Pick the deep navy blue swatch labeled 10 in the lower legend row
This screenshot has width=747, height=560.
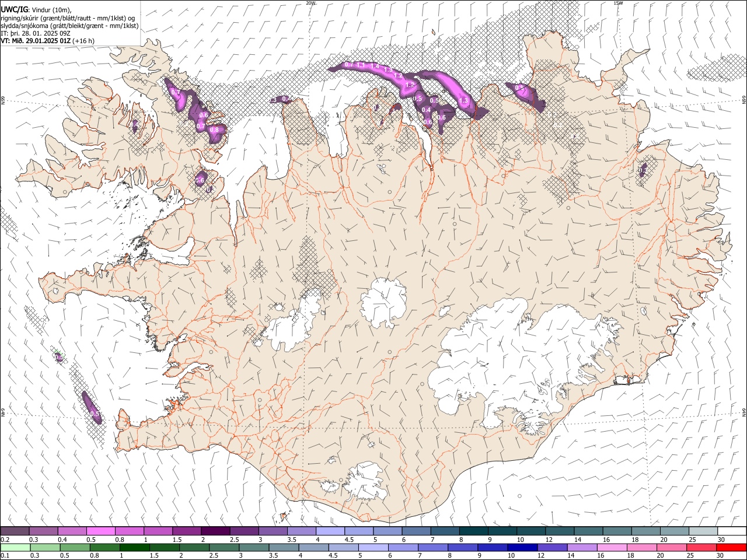tap(522, 548)
